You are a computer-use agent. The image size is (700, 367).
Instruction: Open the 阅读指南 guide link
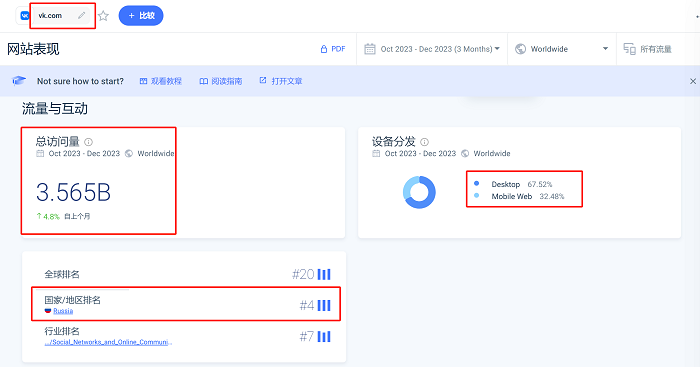point(221,81)
